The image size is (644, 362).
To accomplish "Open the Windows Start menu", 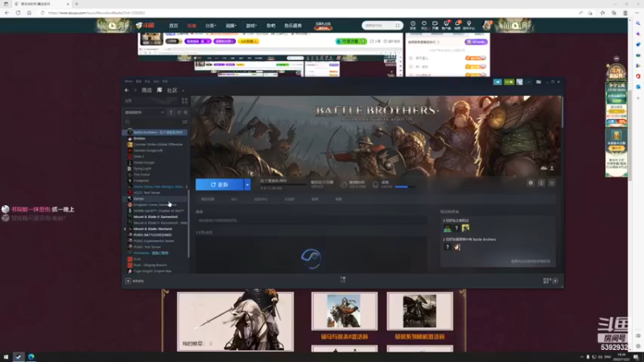I will pos(6,357).
